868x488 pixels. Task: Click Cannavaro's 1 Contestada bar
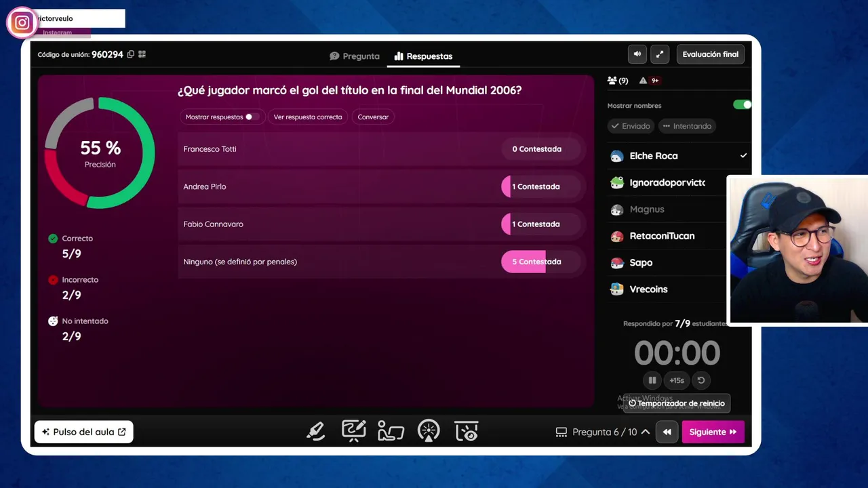541,224
